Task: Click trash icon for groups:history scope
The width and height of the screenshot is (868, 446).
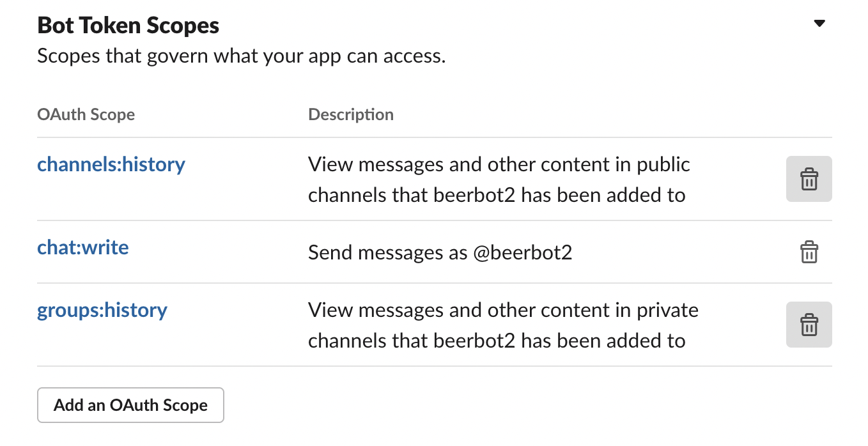Action: coord(809,325)
